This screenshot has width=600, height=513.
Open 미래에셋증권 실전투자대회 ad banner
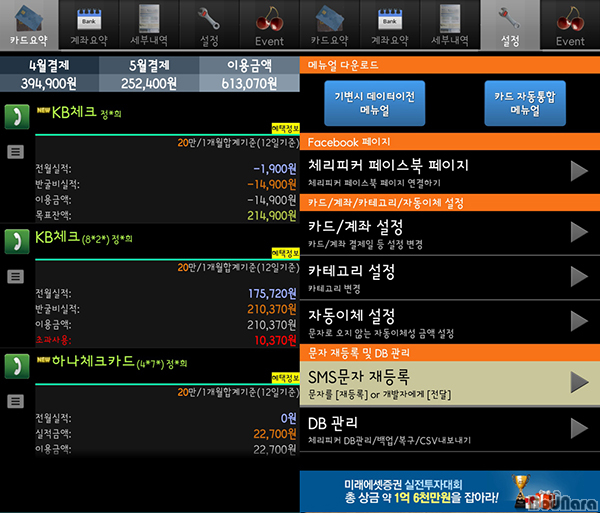pos(450,492)
